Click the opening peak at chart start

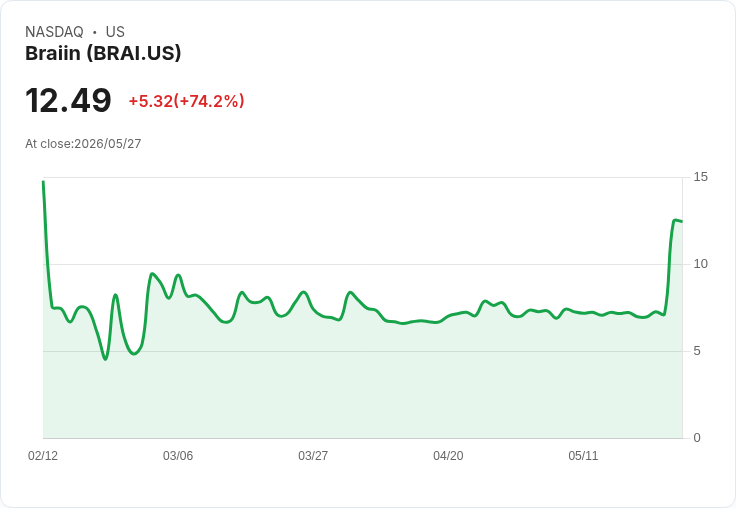click(44, 182)
